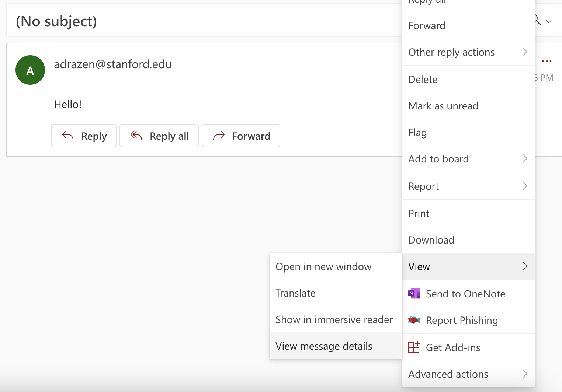Expand the Add to board submenu

coord(525,159)
